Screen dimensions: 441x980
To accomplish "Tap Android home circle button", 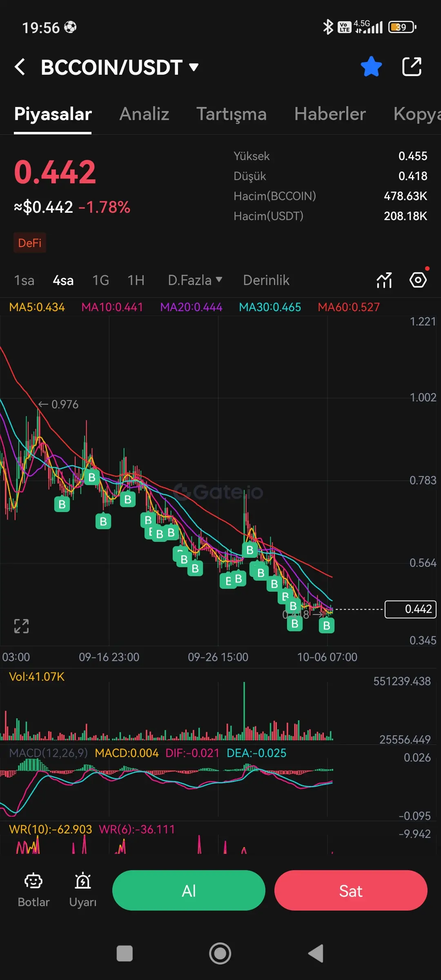I will pyautogui.click(x=220, y=953).
